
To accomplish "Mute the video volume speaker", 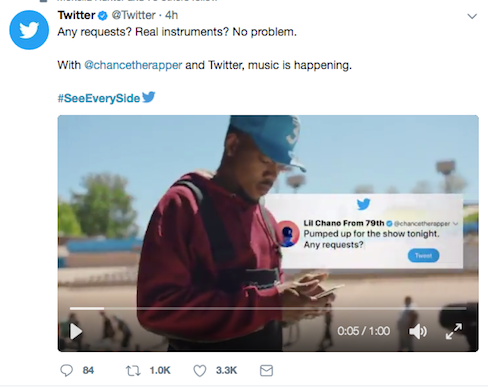I will click(418, 331).
